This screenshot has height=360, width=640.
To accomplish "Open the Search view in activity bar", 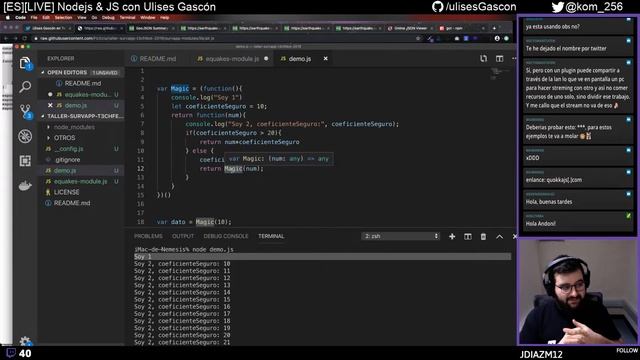I will [25, 87].
